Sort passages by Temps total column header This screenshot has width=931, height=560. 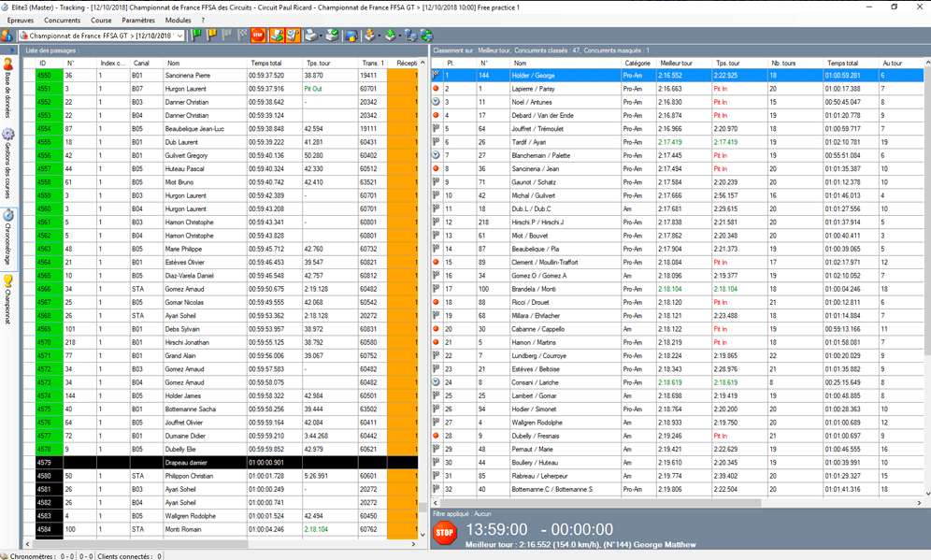click(274, 63)
